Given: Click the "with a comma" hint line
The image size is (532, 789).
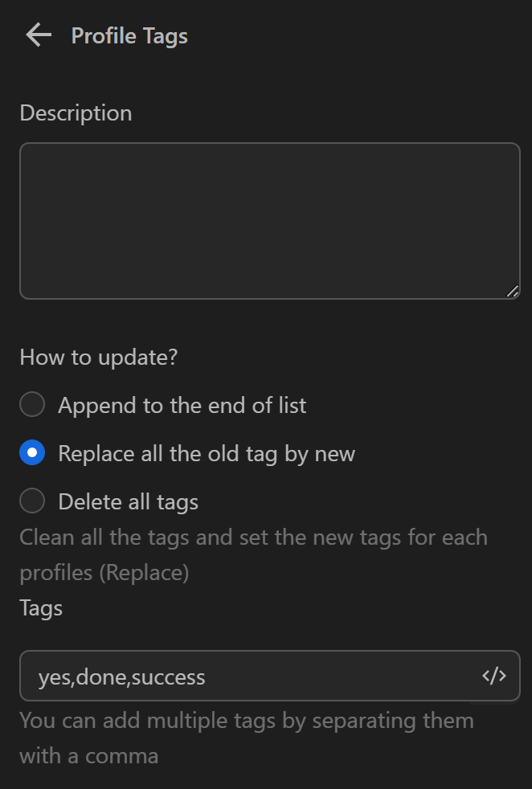Looking at the screenshot, I should 88,756.
